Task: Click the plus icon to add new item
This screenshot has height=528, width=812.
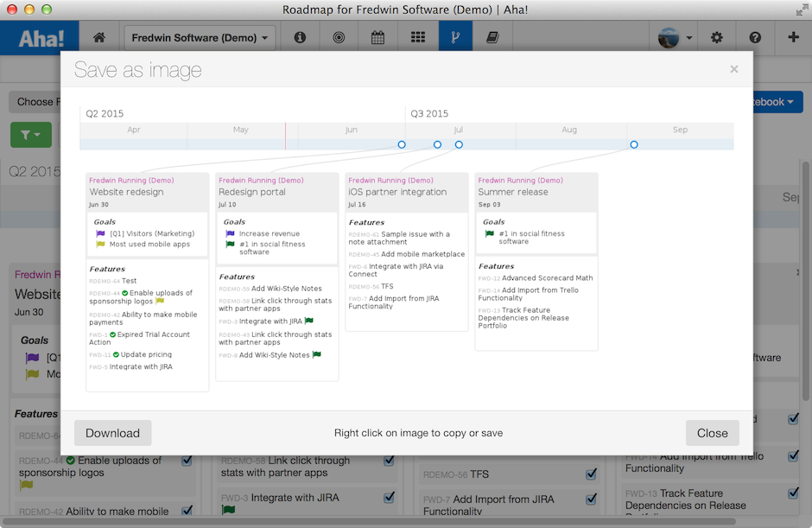Action: 795,37
